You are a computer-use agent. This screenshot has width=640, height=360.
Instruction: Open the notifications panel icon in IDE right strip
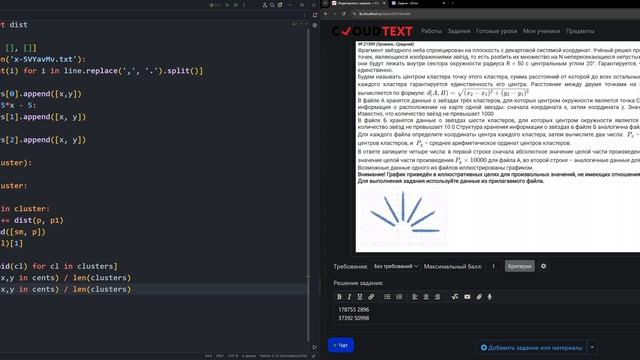pos(315,15)
